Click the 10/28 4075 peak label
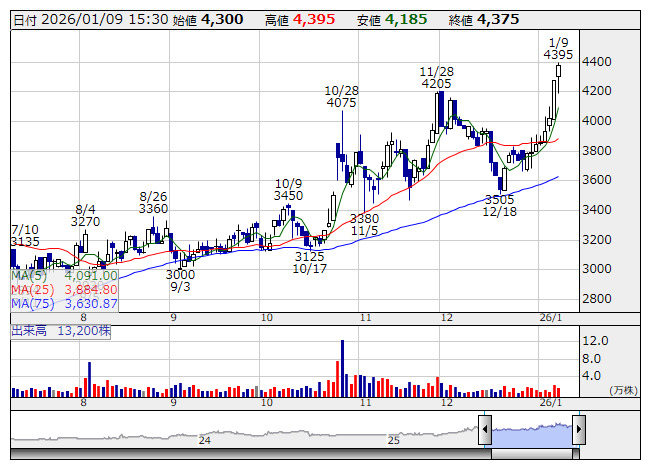Screen dimensions: 653x470 coord(341,97)
